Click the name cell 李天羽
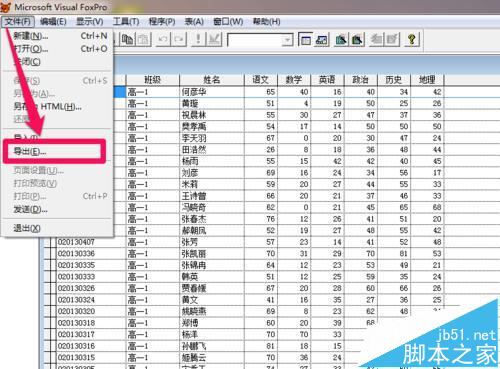Screen dimensions: 500x369 [x=212, y=138]
